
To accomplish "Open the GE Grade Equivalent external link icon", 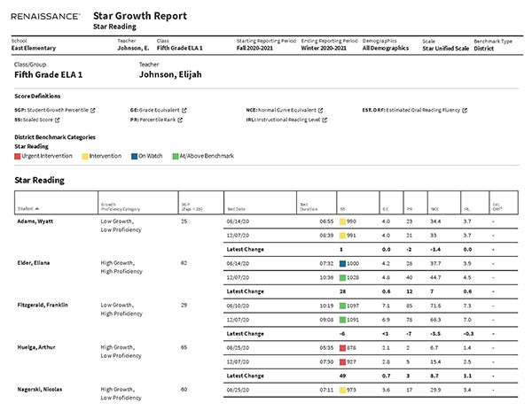I will click(x=185, y=111).
